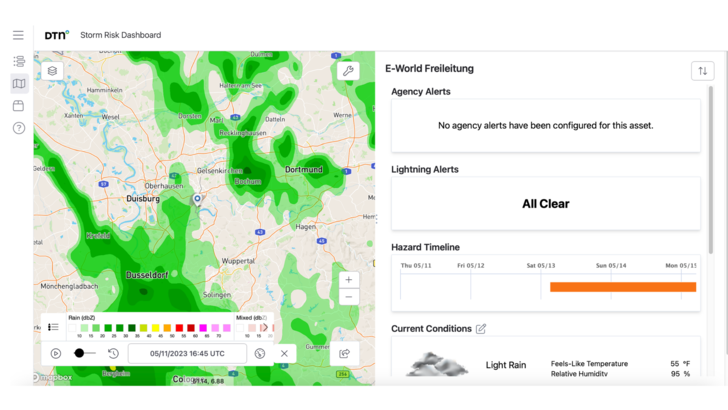Play the radar animation
The image size is (728, 410).
pyautogui.click(x=56, y=353)
